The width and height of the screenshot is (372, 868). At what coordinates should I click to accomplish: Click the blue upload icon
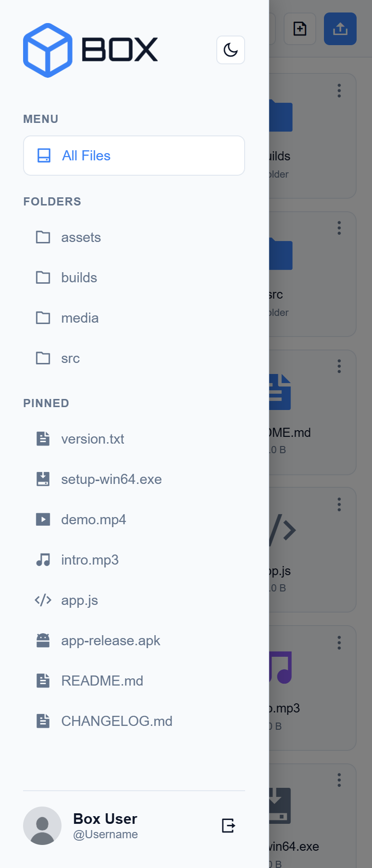click(x=340, y=29)
